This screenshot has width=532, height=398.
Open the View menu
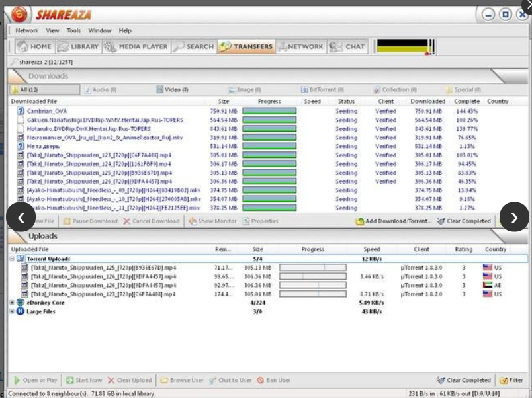pos(52,30)
